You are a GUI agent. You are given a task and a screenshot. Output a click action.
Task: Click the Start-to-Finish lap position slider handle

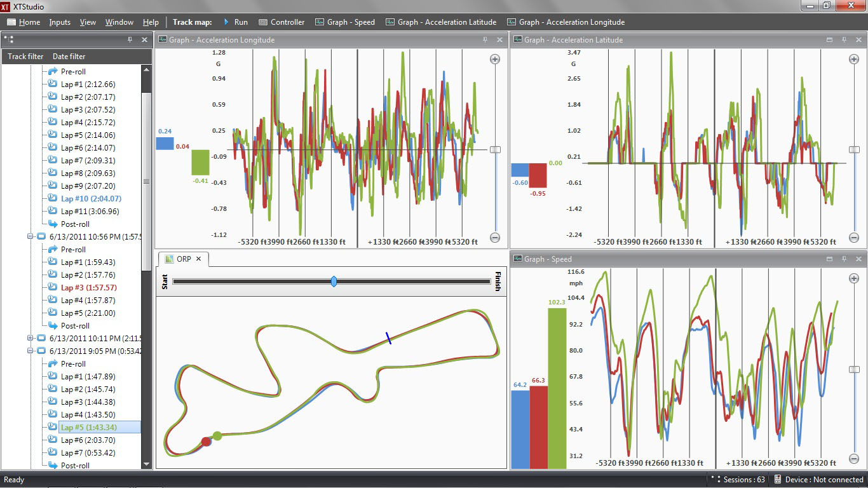click(334, 281)
